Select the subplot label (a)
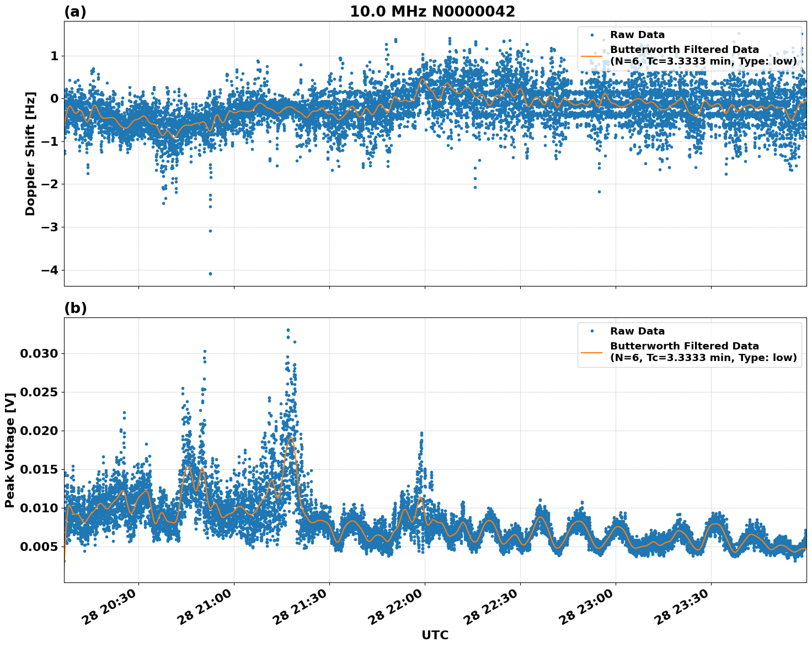 pyautogui.click(x=76, y=11)
